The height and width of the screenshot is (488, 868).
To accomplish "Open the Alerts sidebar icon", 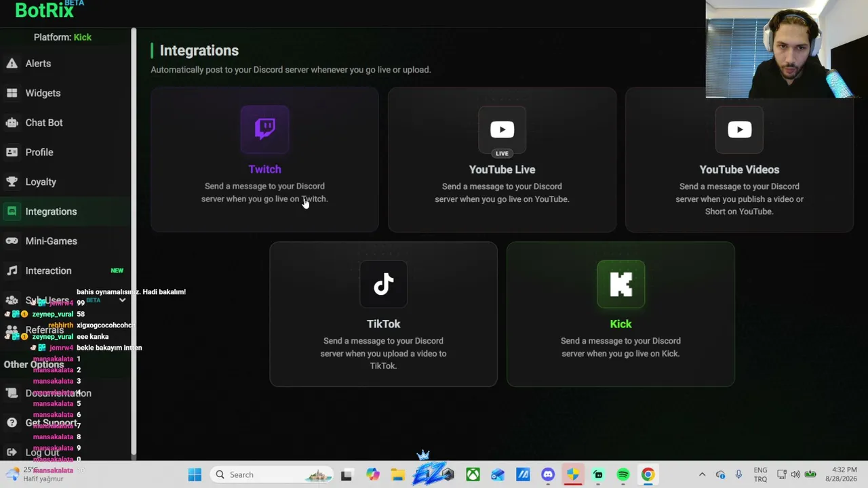I will click(x=12, y=63).
